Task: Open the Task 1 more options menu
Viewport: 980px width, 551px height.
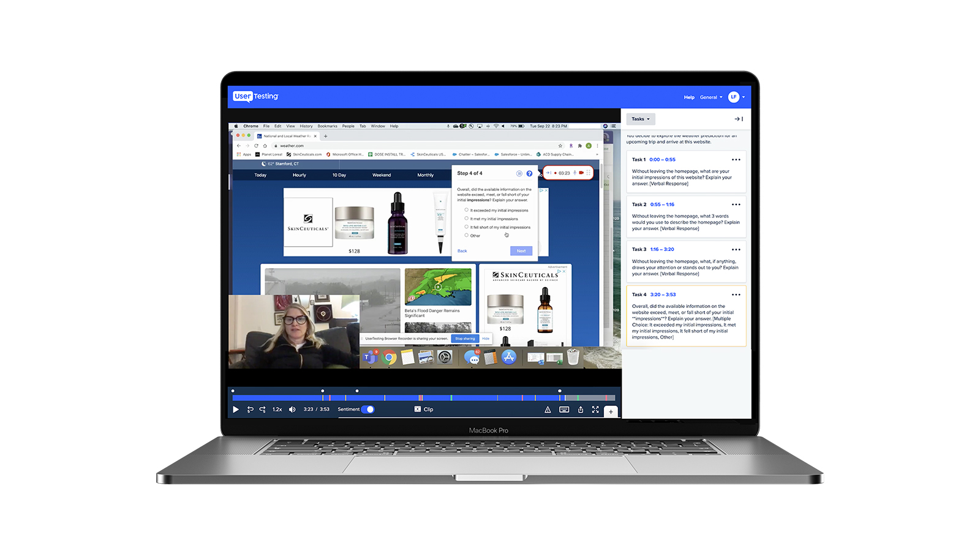Action: coord(736,159)
